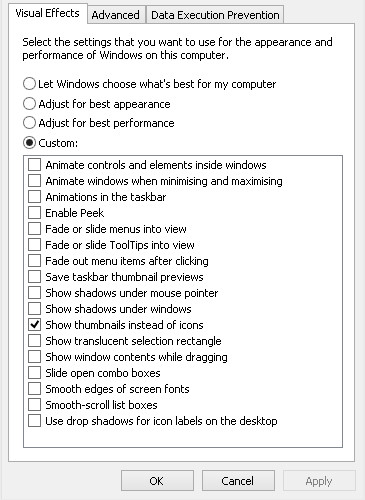
Task: Switch to the Advanced tab
Action: coord(116,15)
